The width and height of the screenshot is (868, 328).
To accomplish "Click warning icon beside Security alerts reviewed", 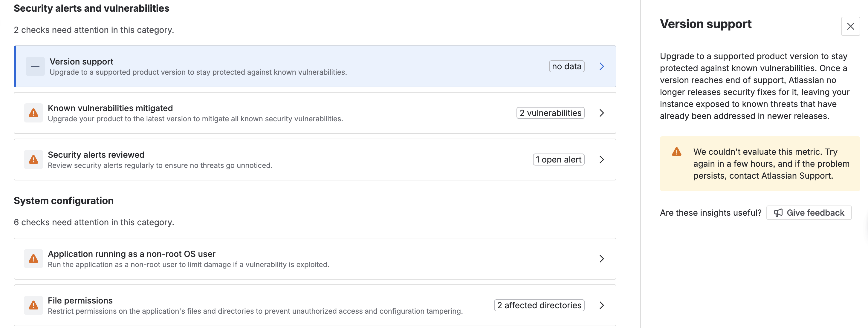I will (x=33, y=159).
